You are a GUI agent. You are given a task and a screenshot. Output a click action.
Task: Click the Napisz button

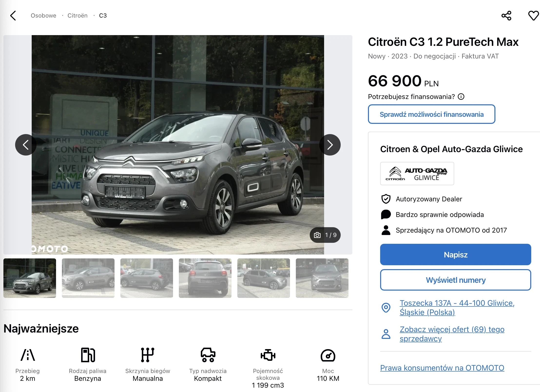455,255
